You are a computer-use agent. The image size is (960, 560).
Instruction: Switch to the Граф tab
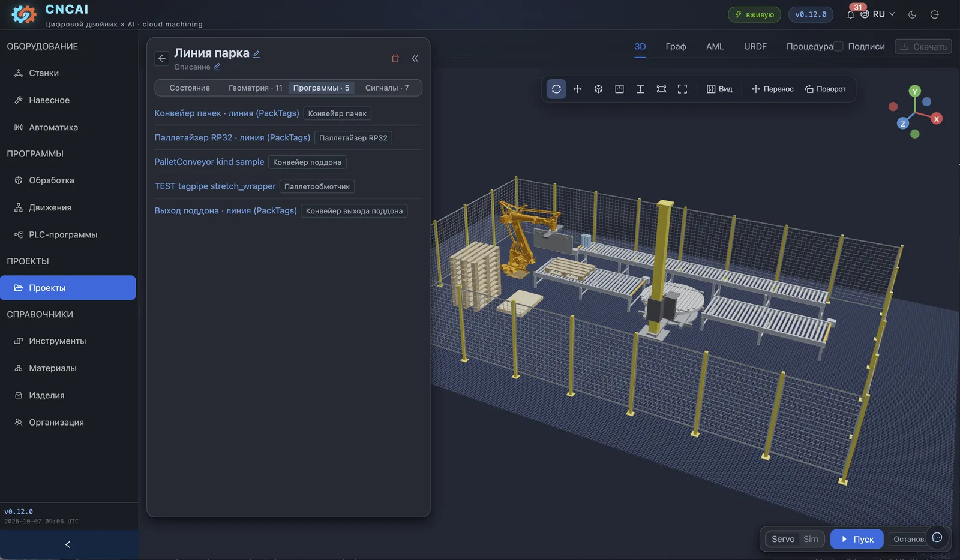pos(676,46)
